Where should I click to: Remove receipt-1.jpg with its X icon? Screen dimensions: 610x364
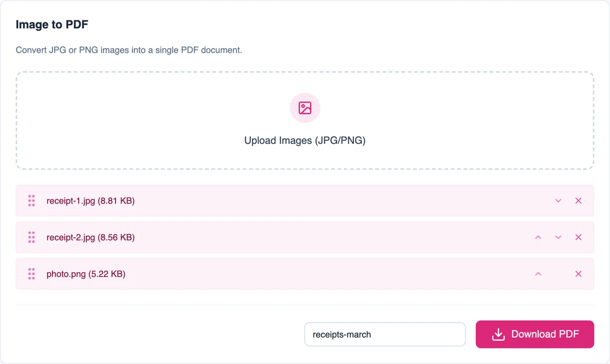point(578,201)
